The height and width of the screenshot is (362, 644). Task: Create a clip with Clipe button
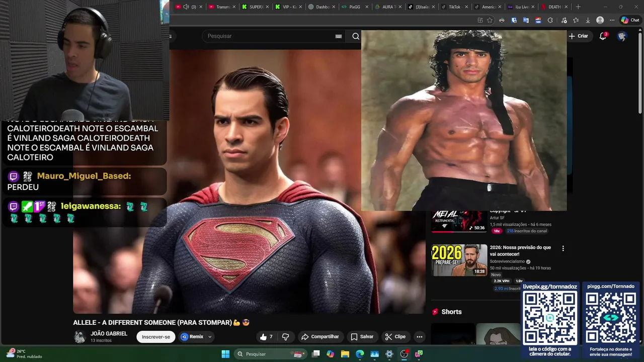(395, 337)
